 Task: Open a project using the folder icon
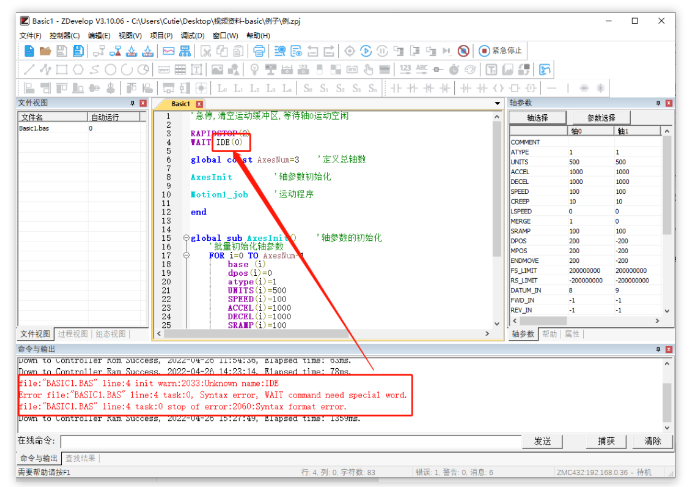point(45,51)
